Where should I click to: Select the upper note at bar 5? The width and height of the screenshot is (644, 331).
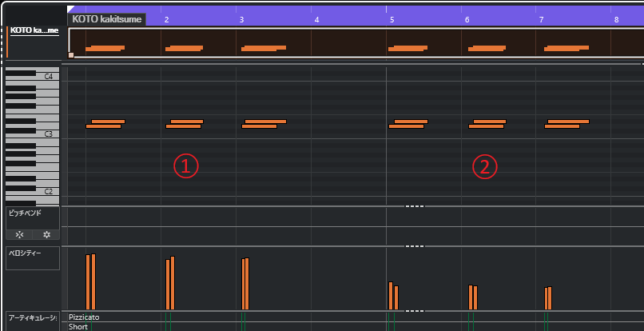point(411,122)
